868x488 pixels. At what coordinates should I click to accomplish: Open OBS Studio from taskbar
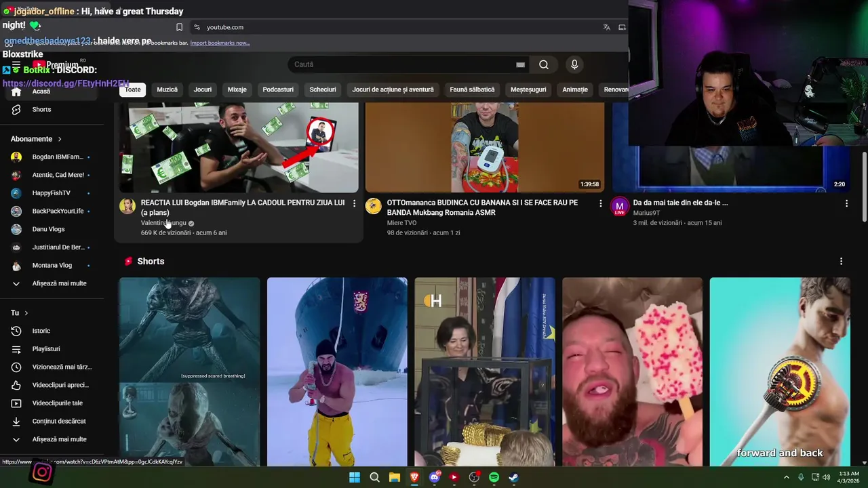(x=474, y=477)
